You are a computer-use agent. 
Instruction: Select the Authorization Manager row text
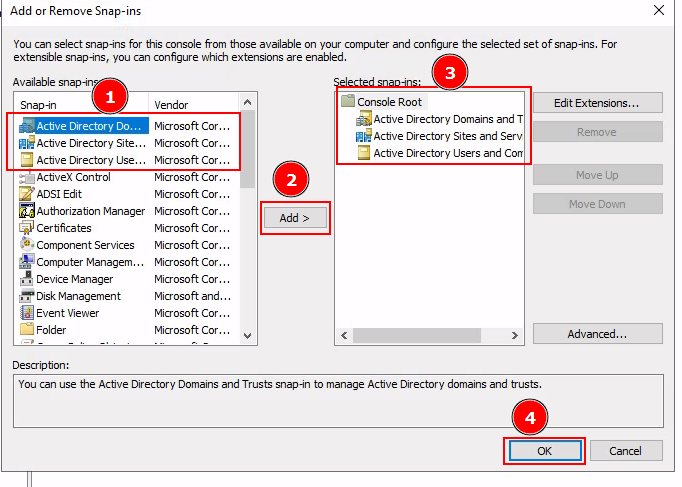point(90,211)
